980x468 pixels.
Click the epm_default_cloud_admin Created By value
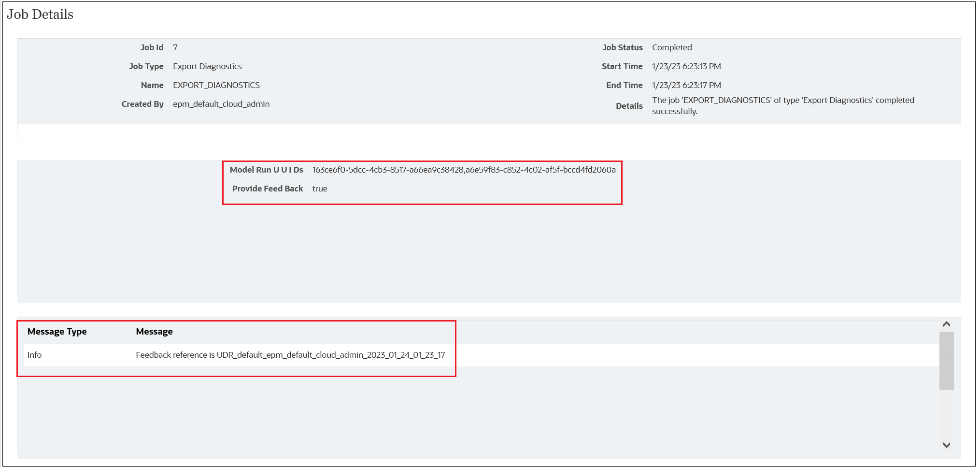tap(221, 104)
